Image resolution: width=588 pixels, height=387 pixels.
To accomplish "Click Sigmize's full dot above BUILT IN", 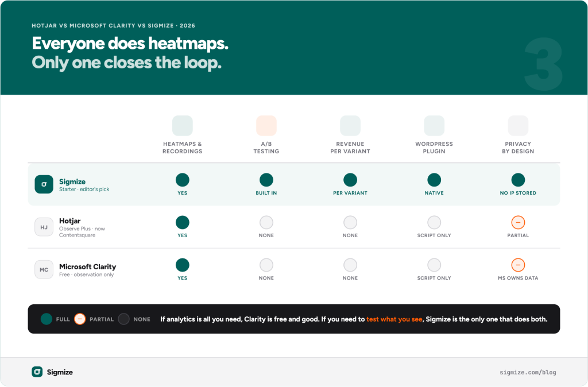I will click(x=266, y=180).
